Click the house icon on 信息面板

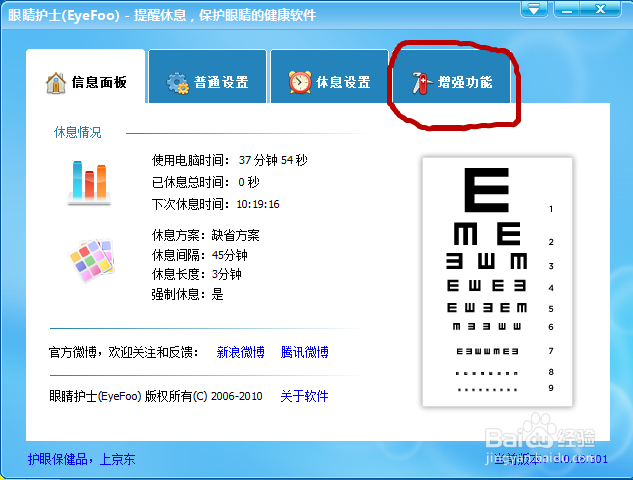(56, 83)
